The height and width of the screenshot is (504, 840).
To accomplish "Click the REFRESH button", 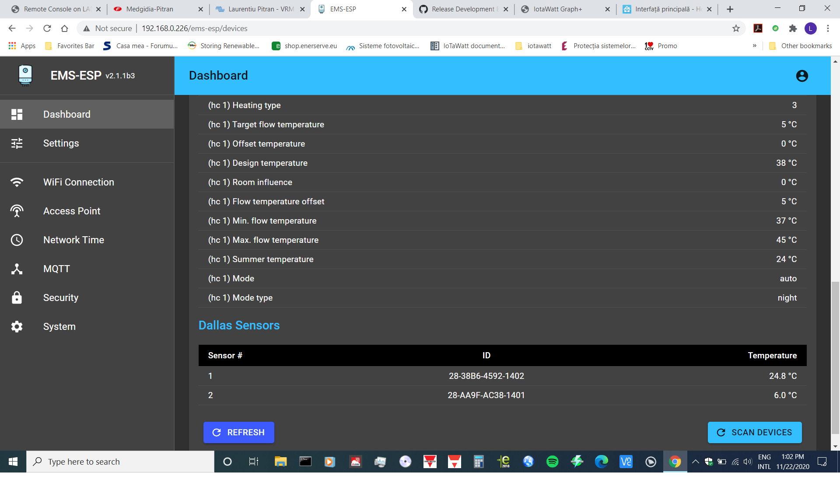I will [x=238, y=432].
